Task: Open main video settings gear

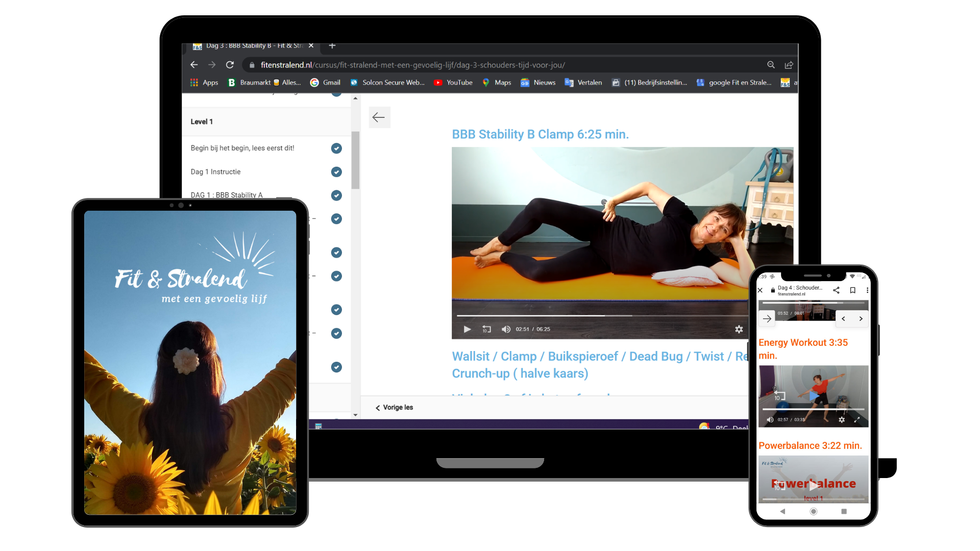Action: (x=739, y=329)
